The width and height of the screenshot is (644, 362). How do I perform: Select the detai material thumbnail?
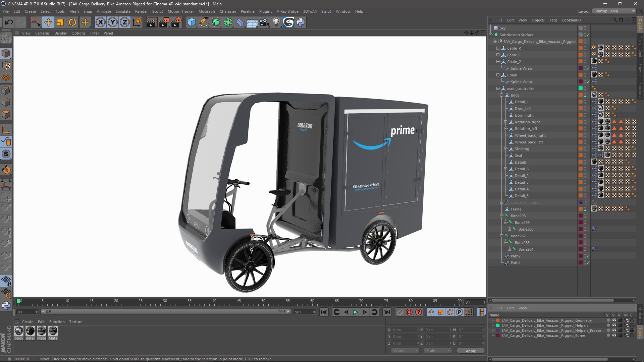[30, 331]
